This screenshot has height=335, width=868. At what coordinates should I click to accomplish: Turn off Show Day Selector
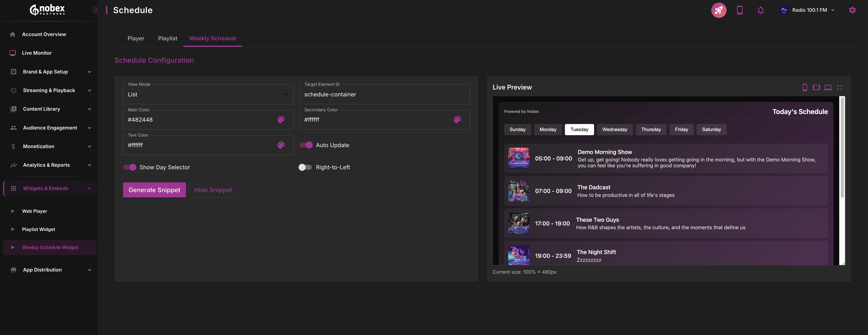click(x=130, y=167)
